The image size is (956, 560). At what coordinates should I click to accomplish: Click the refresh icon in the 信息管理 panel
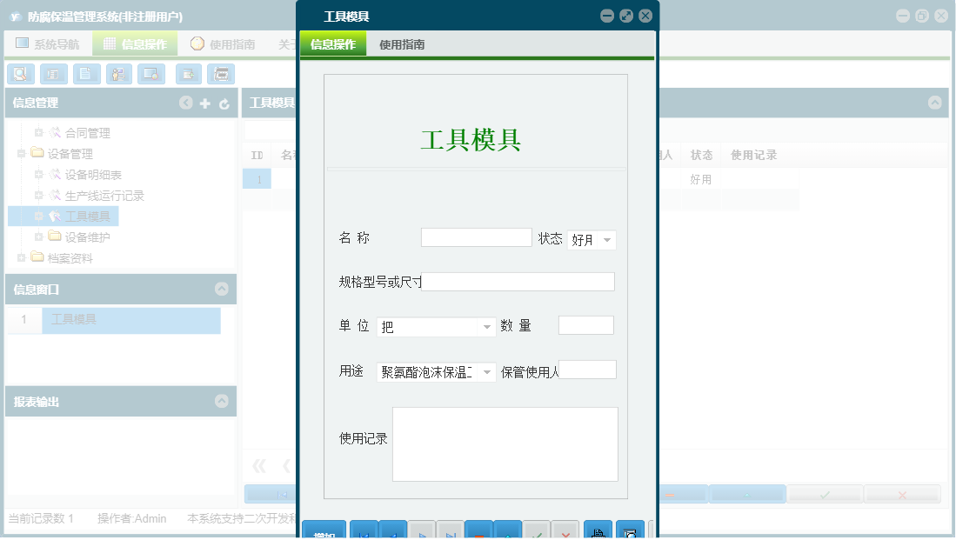pos(223,103)
